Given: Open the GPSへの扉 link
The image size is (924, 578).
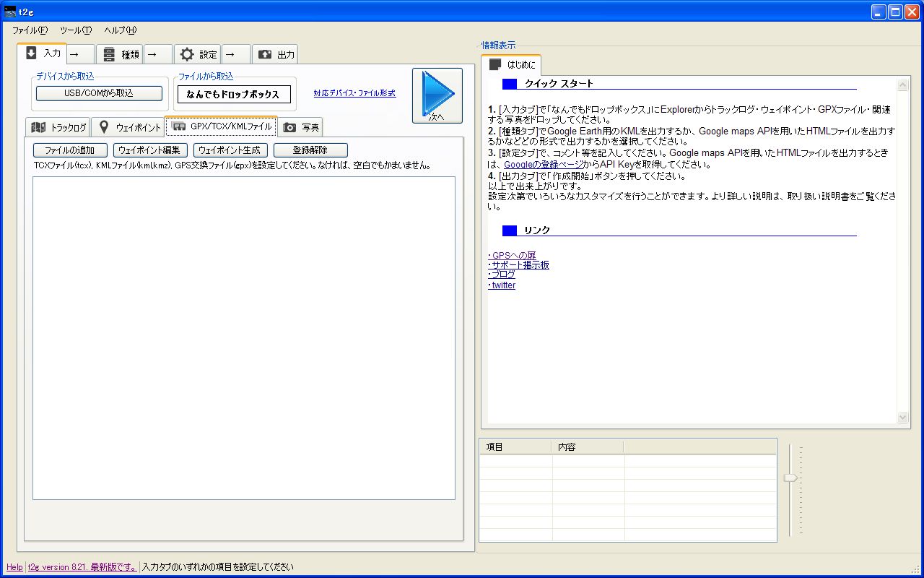Looking at the screenshot, I should point(512,255).
